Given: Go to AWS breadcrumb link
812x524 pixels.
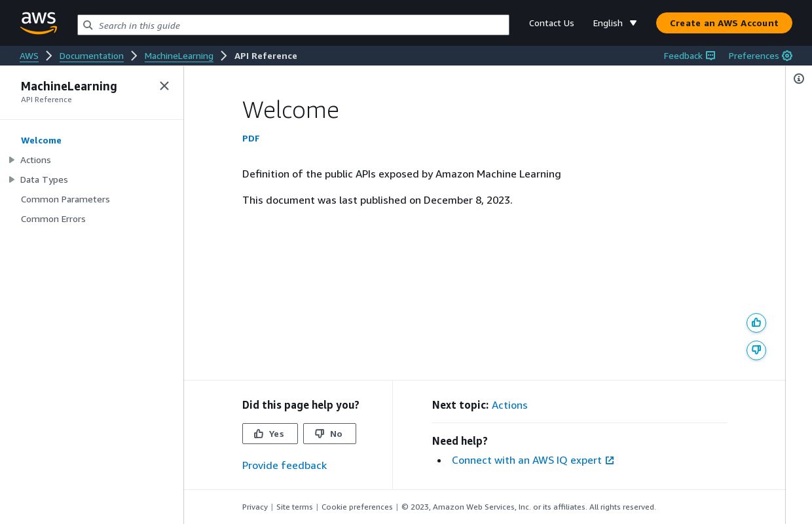Looking at the screenshot, I should click(29, 56).
